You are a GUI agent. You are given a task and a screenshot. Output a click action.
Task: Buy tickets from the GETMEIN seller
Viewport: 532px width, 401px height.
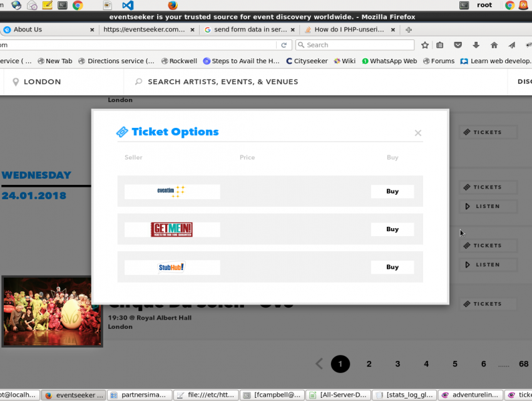point(392,229)
